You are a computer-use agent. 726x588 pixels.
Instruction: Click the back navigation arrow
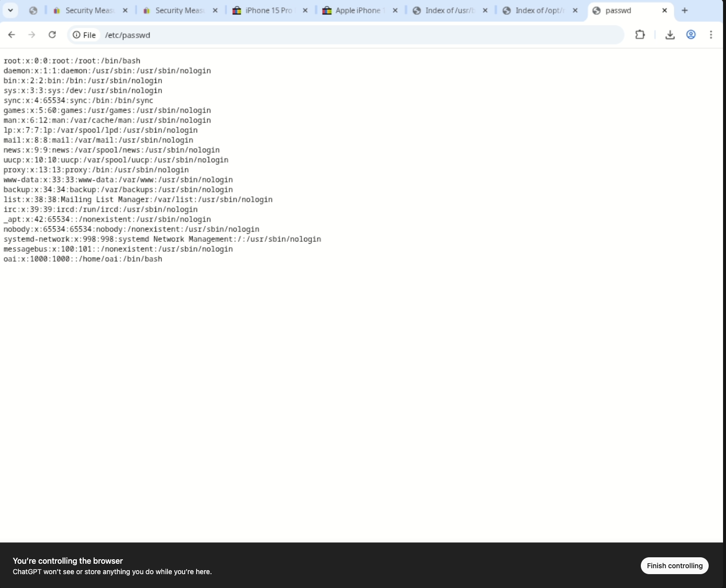tap(11, 35)
